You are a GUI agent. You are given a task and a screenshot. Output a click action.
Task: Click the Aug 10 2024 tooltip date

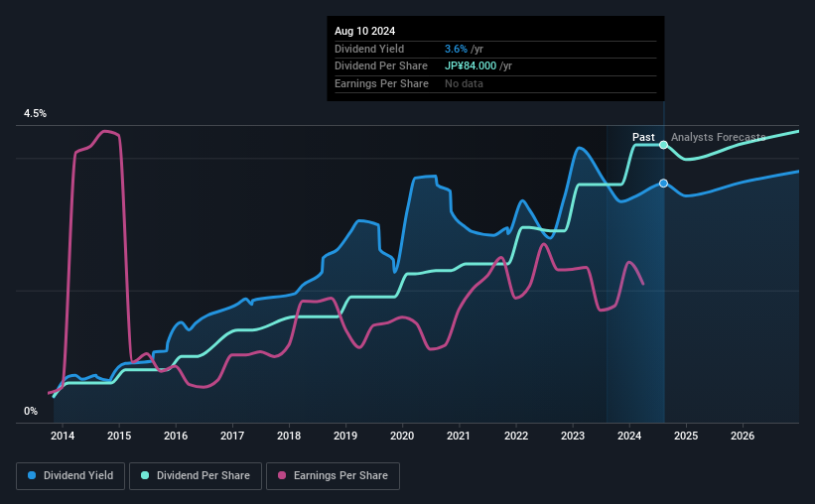[365, 31]
